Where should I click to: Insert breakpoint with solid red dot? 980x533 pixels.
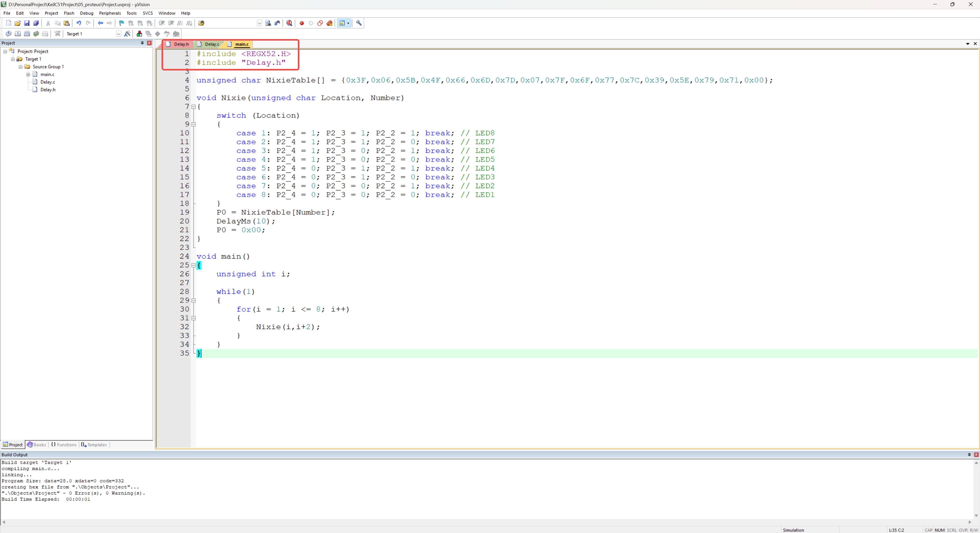pyautogui.click(x=302, y=23)
